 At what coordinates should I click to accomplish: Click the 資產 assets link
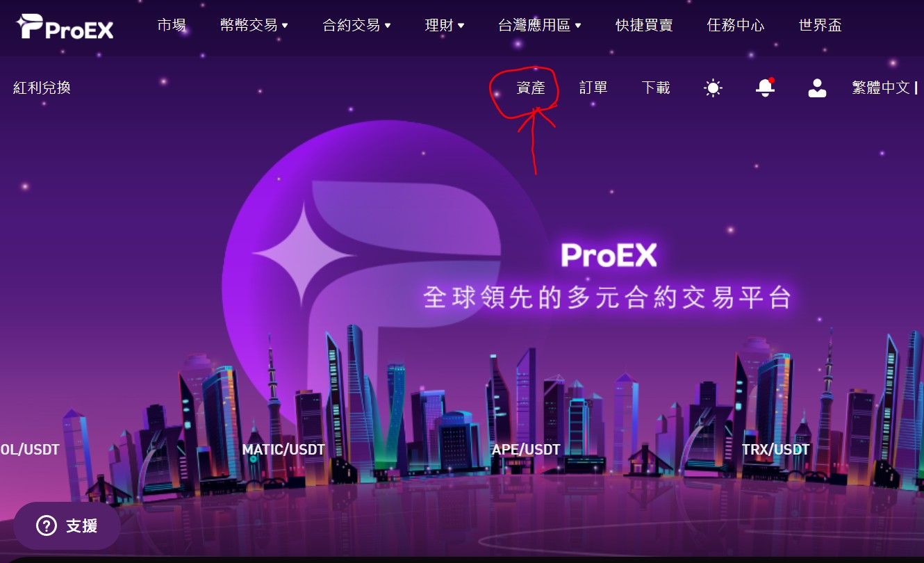point(531,88)
